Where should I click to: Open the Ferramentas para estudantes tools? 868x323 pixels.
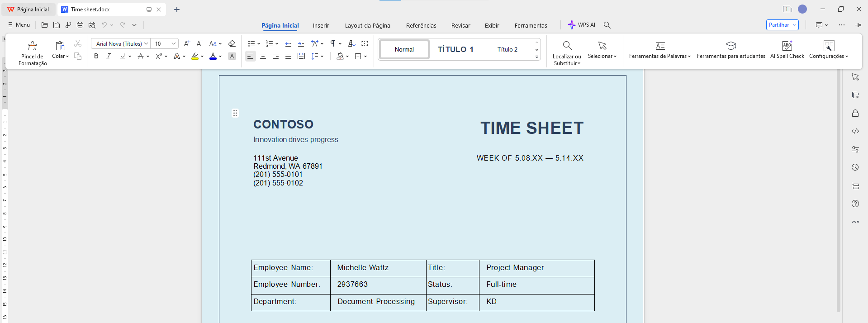click(731, 50)
